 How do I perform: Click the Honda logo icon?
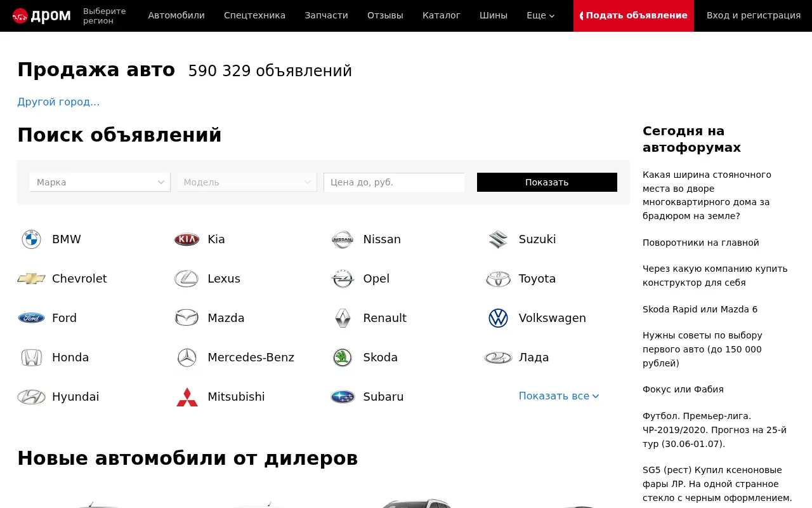31,358
